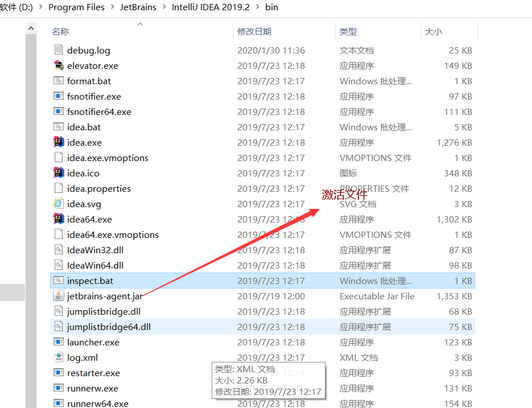Click the idea.svg browser icon
The width and height of the screenshot is (532, 408).
[59, 203]
